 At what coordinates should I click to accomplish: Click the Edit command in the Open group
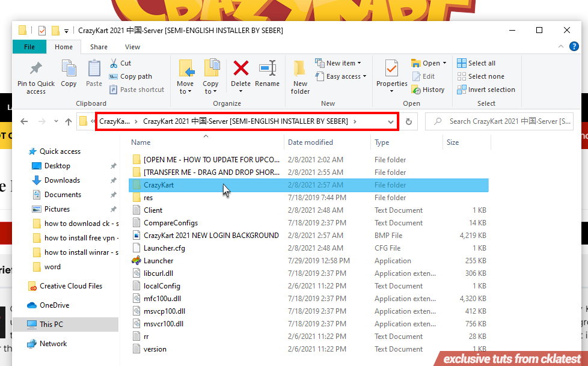[423, 76]
